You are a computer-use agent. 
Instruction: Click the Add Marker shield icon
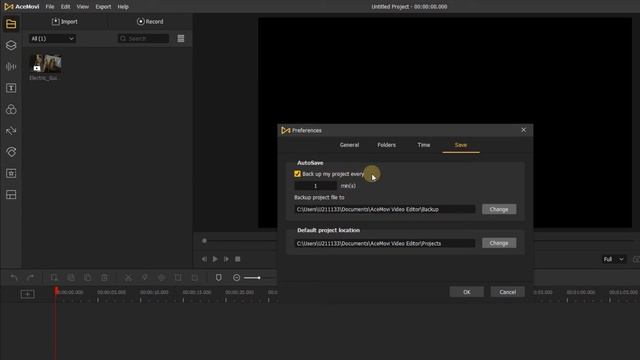coord(219,278)
